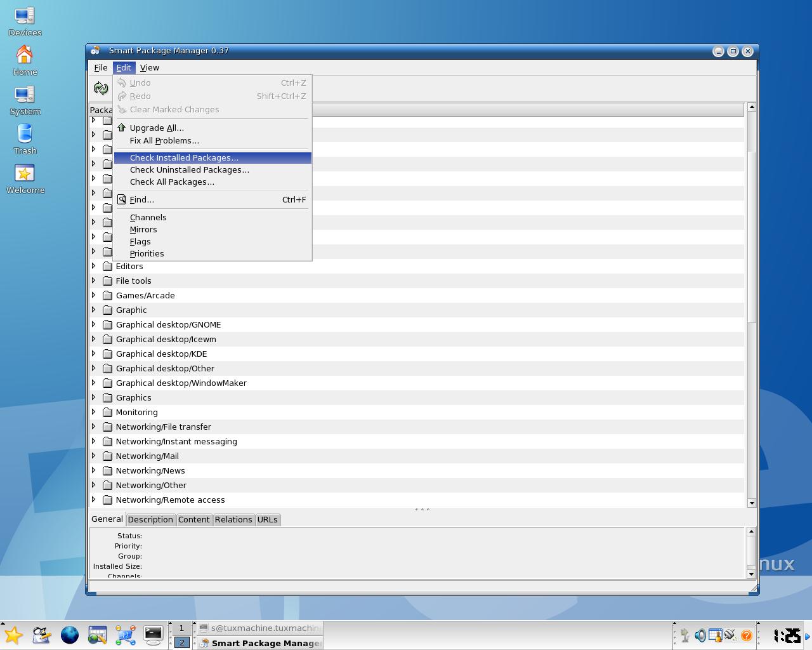Open Flags from the Edit menu
The width and height of the screenshot is (812, 650).
[213, 242]
